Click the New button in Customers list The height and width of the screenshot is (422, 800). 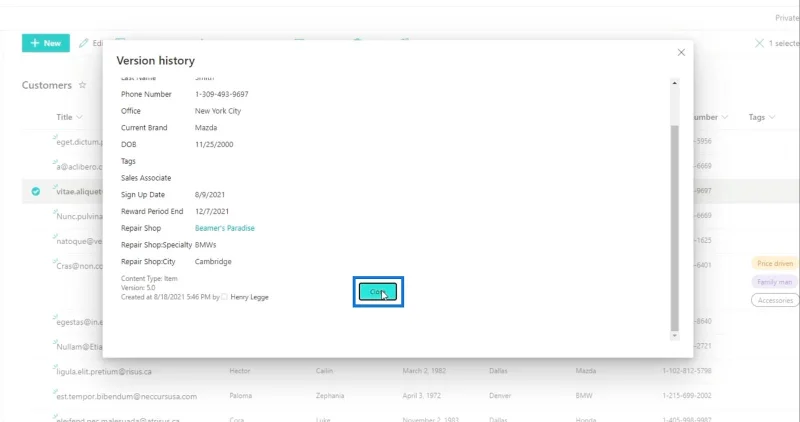coord(46,43)
